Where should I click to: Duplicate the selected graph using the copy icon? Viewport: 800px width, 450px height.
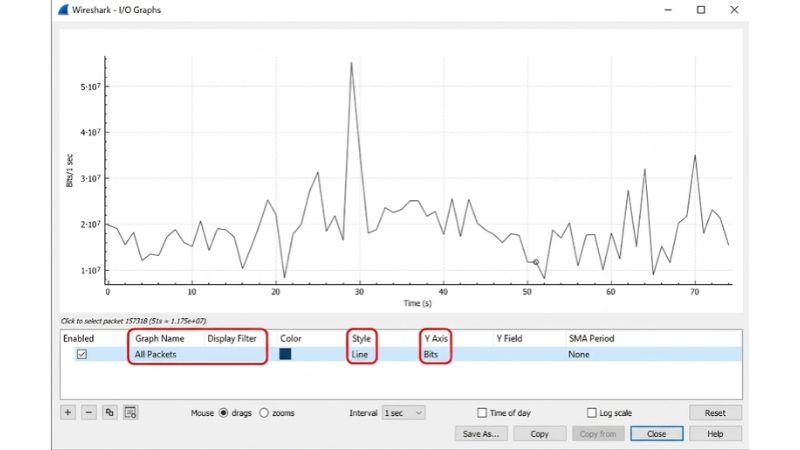[110, 412]
